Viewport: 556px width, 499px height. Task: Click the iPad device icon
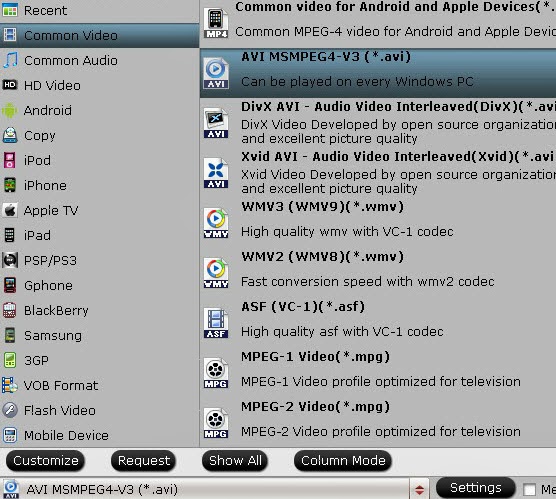pos(10,235)
